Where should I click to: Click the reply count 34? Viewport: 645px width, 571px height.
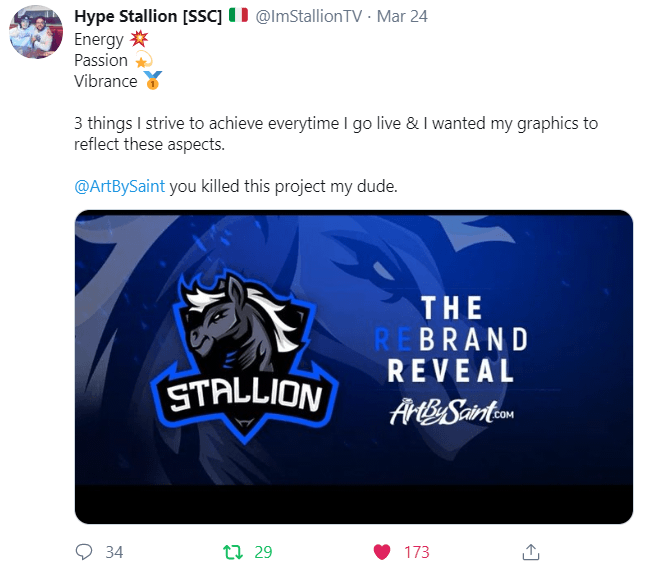(x=114, y=552)
